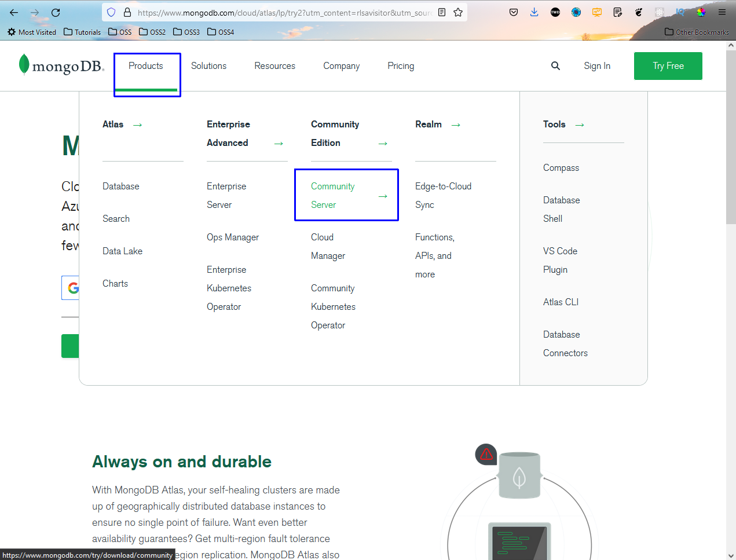The width and height of the screenshot is (736, 560).
Task: Open Edge-to-Cloud Sync under Realm
Action: 443,196
